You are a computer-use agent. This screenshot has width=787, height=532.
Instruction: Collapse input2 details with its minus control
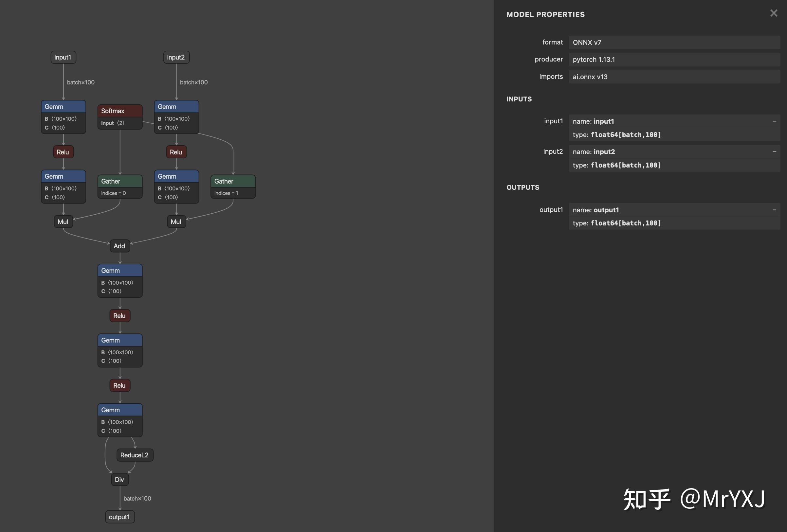click(775, 151)
